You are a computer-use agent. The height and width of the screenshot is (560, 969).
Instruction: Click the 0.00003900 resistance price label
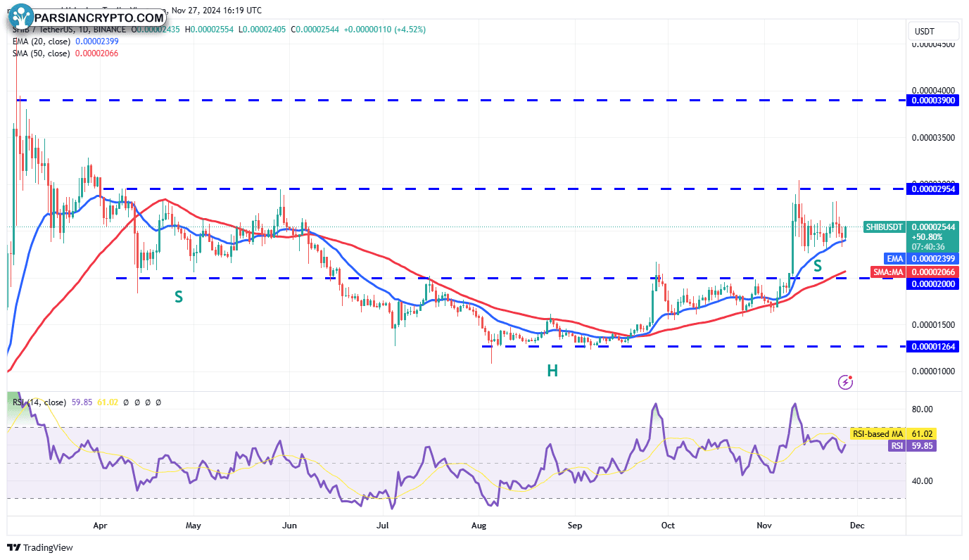pyautogui.click(x=932, y=101)
